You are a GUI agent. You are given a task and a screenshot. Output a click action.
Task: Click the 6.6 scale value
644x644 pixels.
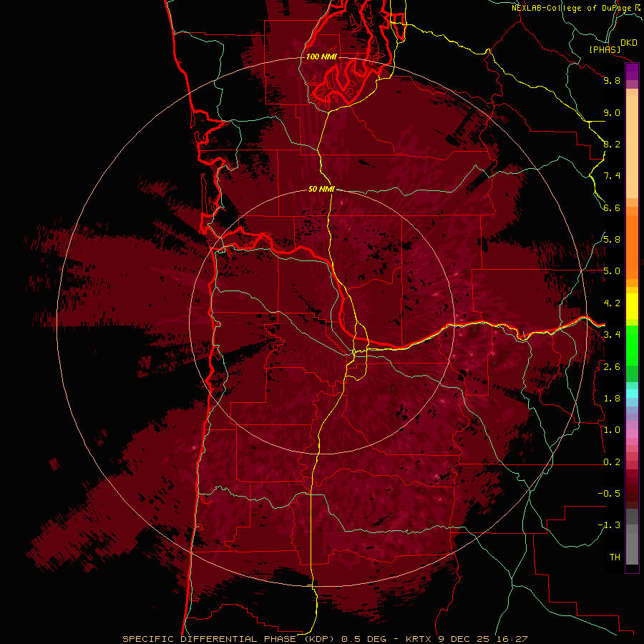[x=612, y=208]
